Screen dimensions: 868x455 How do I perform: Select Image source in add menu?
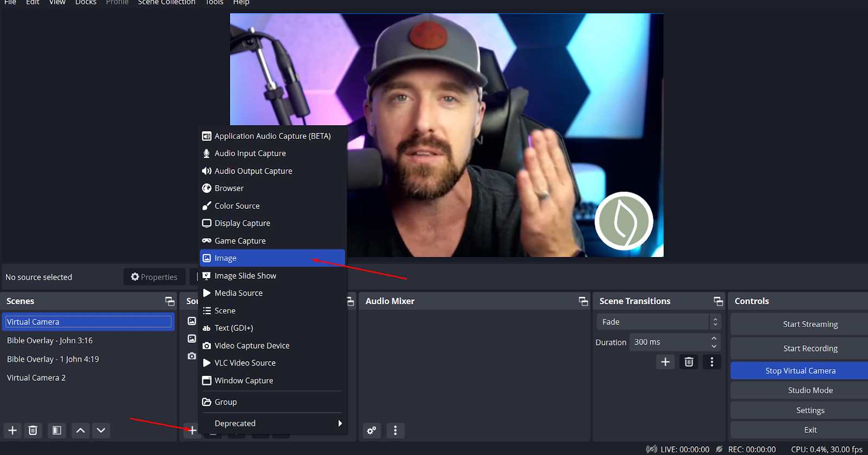tap(273, 258)
